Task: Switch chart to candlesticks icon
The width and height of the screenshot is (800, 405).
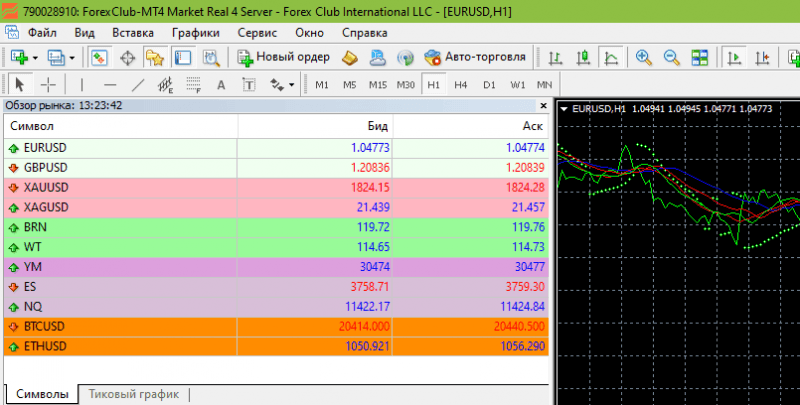Action: (x=583, y=58)
